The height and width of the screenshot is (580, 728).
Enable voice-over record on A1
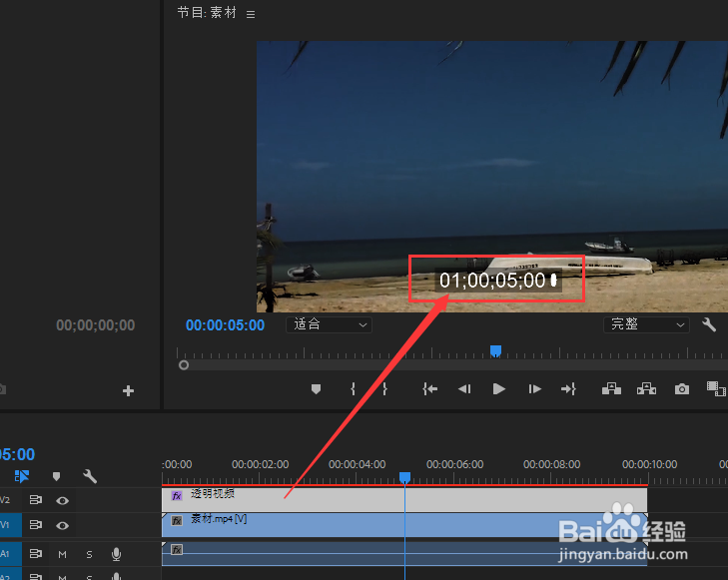click(x=117, y=554)
